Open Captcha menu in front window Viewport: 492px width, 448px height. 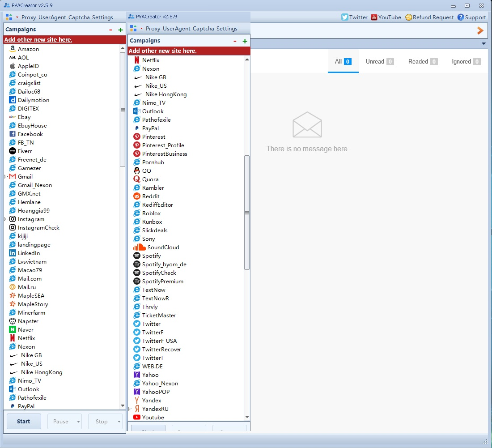tap(203, 29)
